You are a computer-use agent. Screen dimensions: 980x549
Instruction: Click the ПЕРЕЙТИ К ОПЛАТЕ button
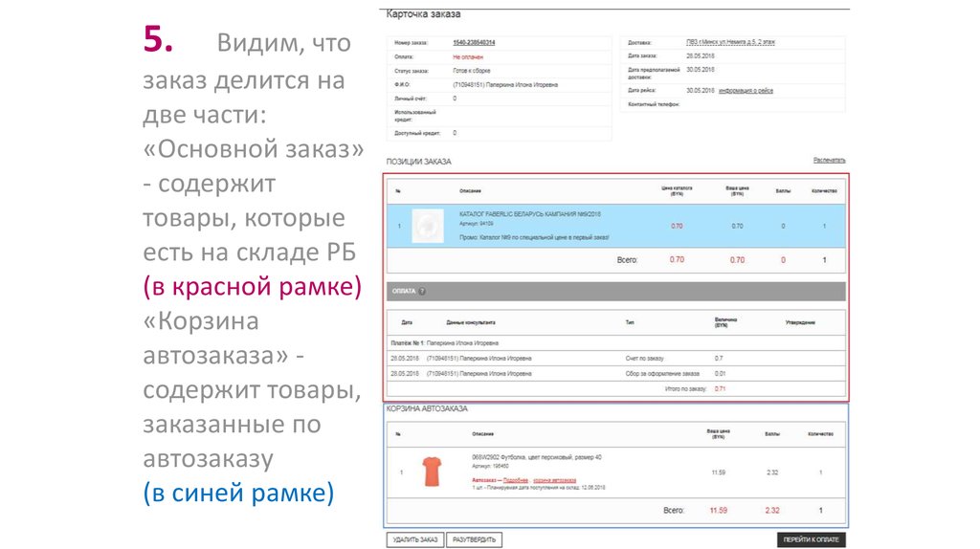click(811, 539)
